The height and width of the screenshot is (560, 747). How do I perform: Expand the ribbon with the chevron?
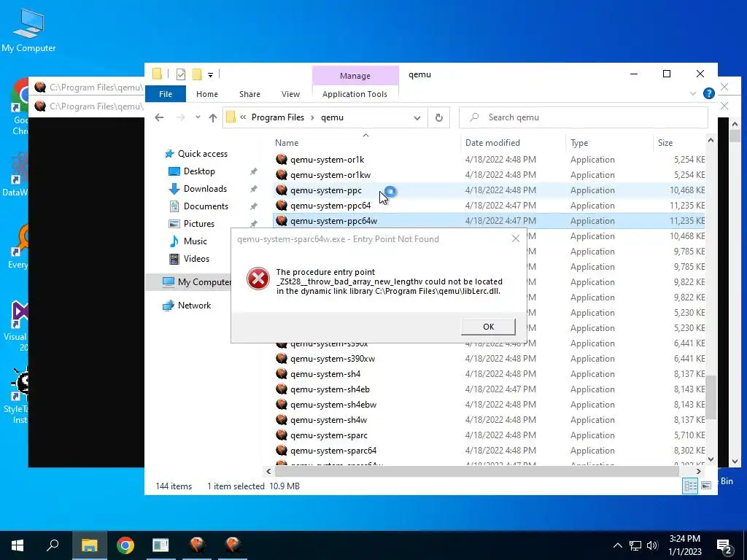pyautogui.click(x=693, y=93)
